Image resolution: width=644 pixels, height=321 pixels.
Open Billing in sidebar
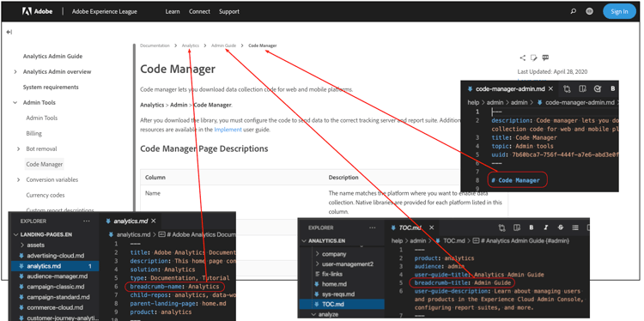point(34,133)
